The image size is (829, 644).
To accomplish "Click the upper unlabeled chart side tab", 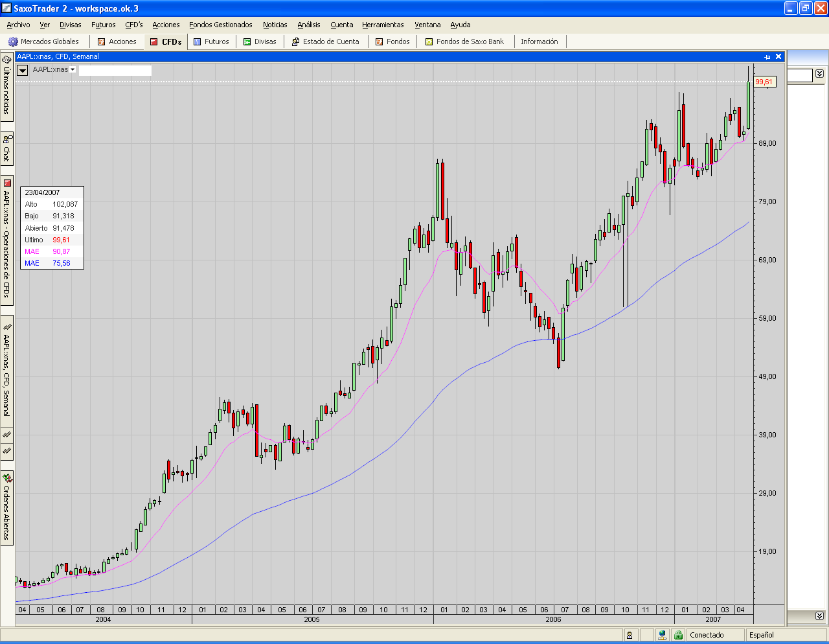I will click(x=6, y=435).
